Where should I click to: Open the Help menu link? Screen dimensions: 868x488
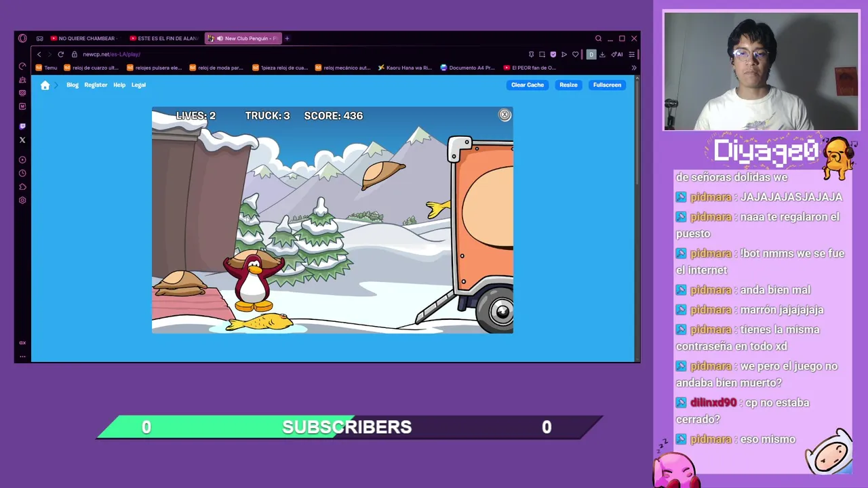coord(119,85)
